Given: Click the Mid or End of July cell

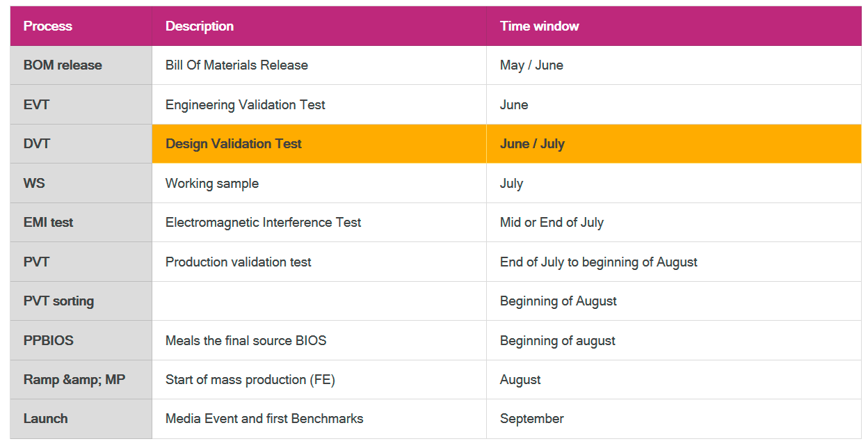Looking at the screenshot, I should (x=552, y=223).
